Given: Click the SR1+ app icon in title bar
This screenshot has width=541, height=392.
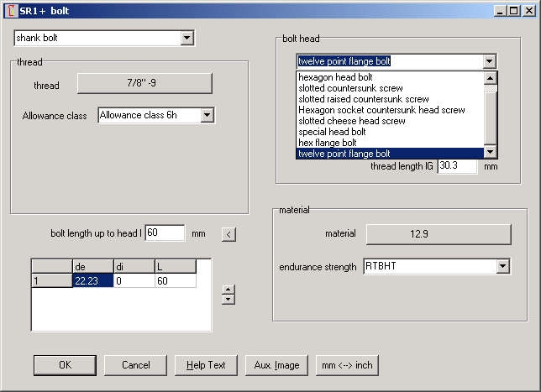Looking at the screenshot, I should (9, 10).
